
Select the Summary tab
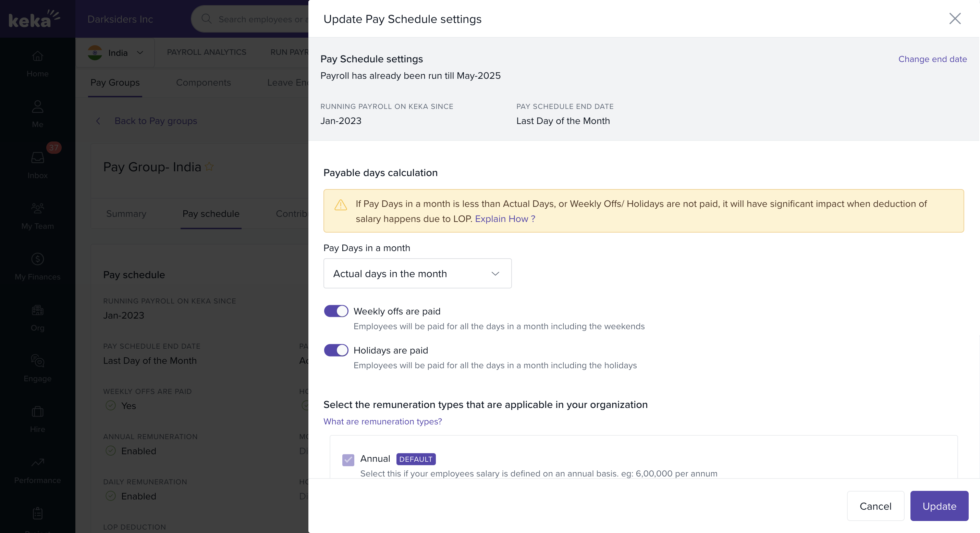[x=126, y=214]
